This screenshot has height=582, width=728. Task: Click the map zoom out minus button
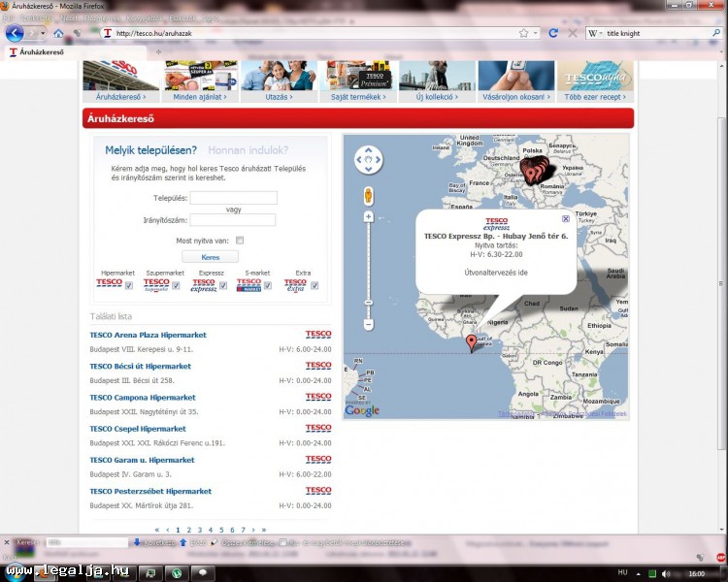coord(369,324)
